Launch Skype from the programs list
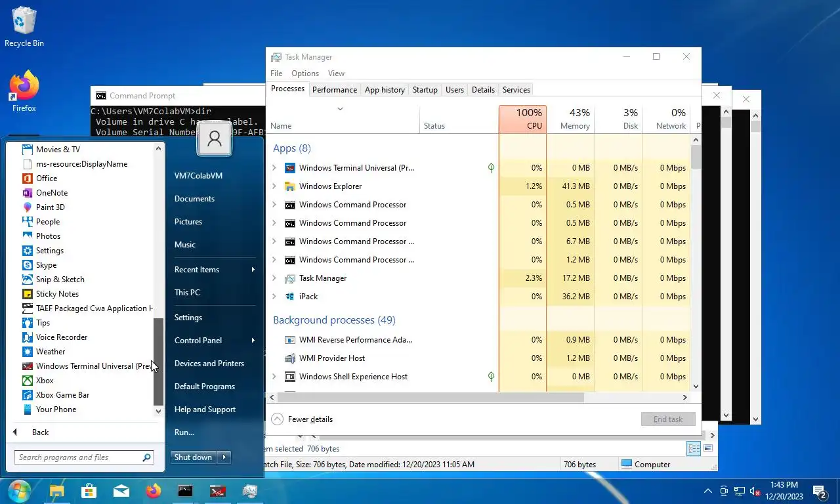This screenshot has height=504, width=840. point(46,265)
